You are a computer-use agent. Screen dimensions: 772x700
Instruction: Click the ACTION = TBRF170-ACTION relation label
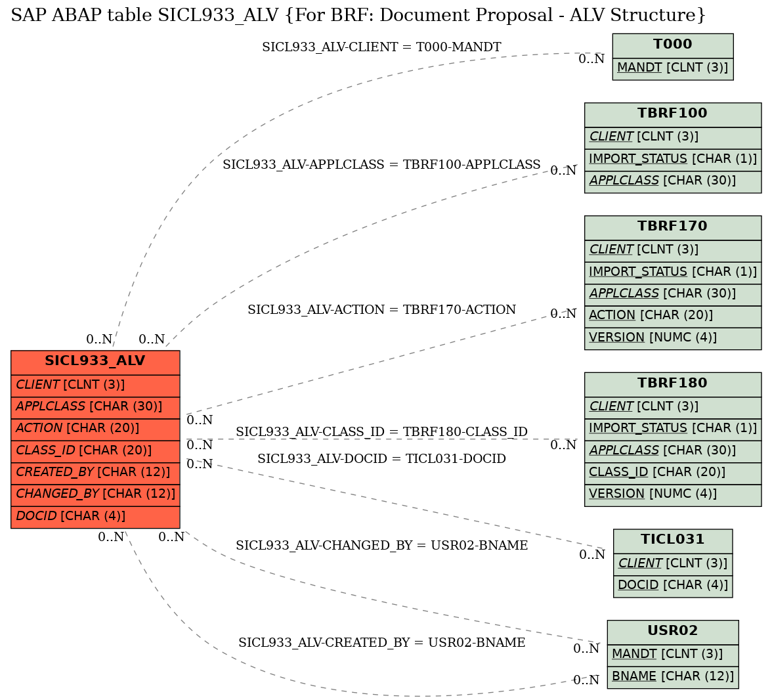click(x=381, y=310)
